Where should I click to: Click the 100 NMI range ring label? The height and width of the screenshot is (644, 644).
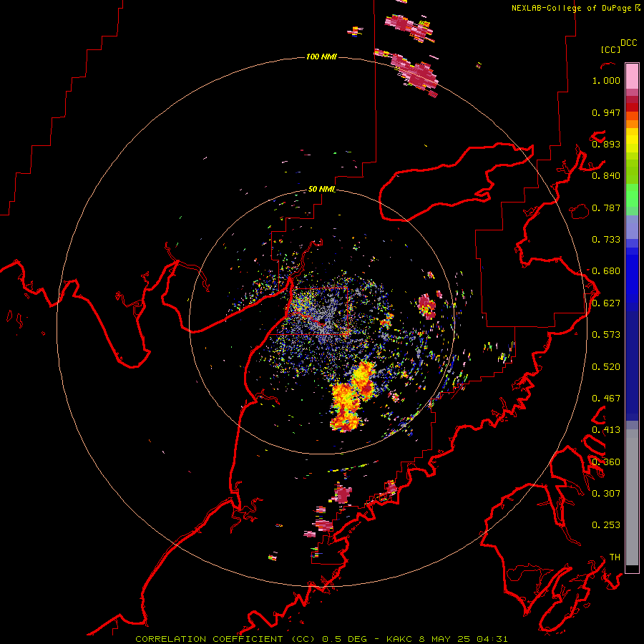(x=321, y=57)
